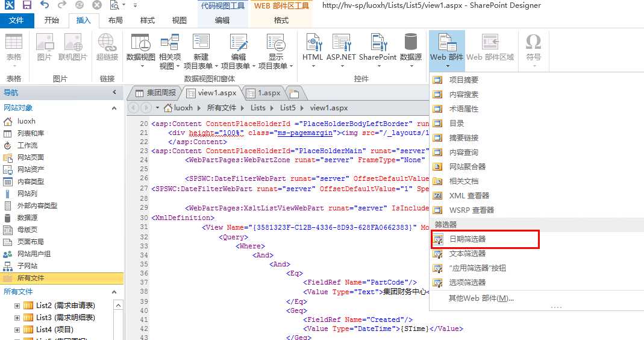This screenshot has height=340, width=644.
Task: Switch to the 集团周报 document tab
Action: tap(156, 93)
